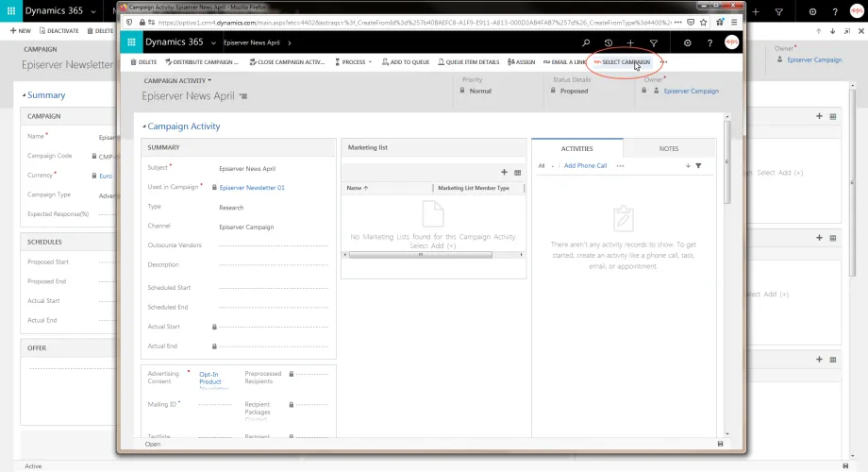Open the app launcher waffle in Firefox window
868x472 pixels.
tap(131, 42)
